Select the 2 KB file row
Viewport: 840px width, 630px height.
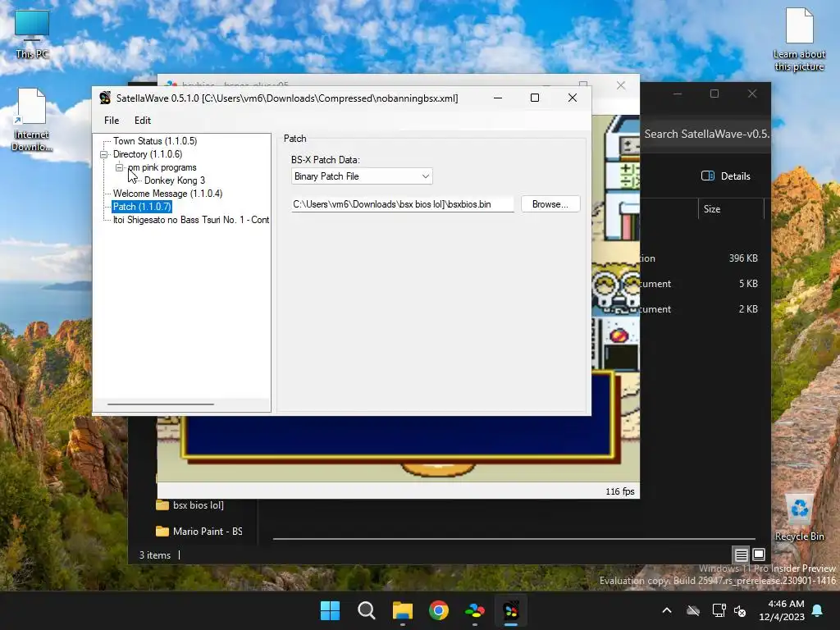point(705,309)
